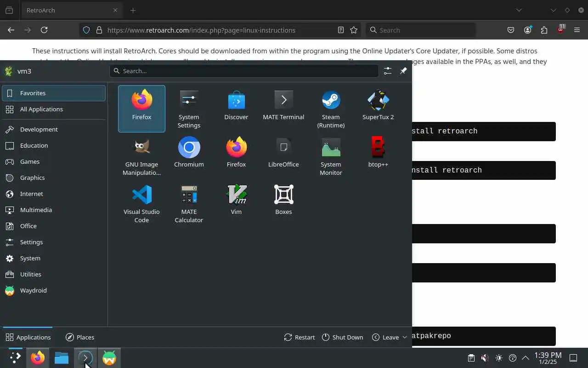Open the Graphics category
The height and width of the screenshot is (368, 588).
pyautogui.click(x=54, y=178)
